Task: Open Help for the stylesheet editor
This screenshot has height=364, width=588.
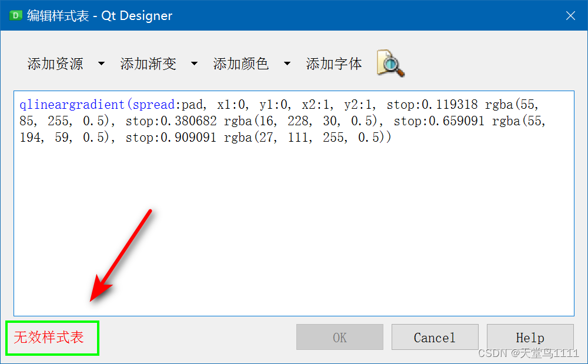Action: coord(530,337)
